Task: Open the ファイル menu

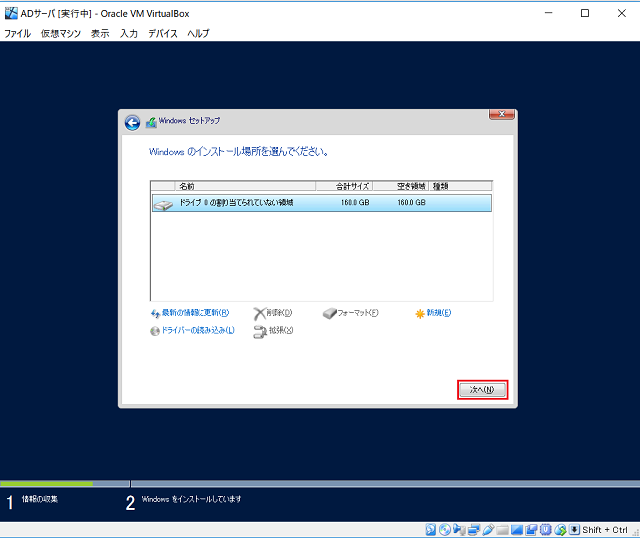Action: (17, 33)
